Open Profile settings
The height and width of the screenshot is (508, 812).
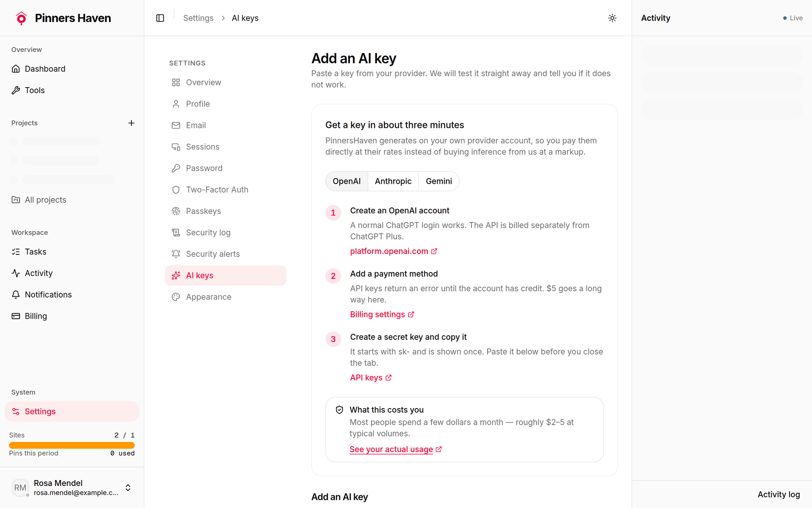225,104
